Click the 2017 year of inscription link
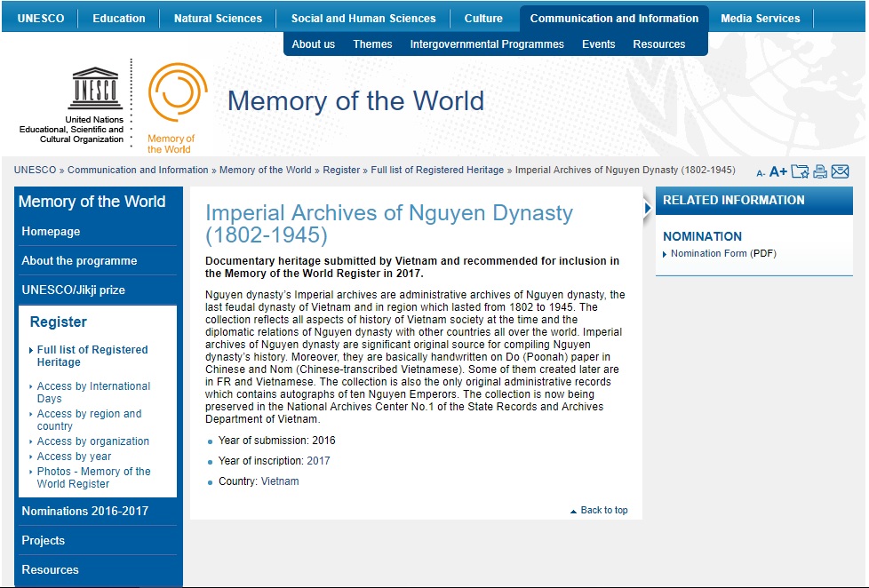The width and height of the screenshot is (869, 588). (x=318, y=461)
